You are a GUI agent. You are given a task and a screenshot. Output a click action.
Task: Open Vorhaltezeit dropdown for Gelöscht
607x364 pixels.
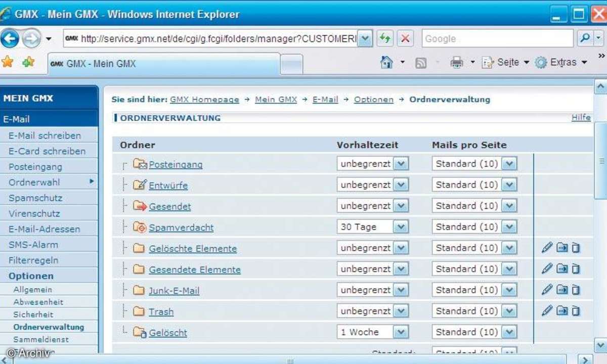pyautogui.click(x=401, y=332)
